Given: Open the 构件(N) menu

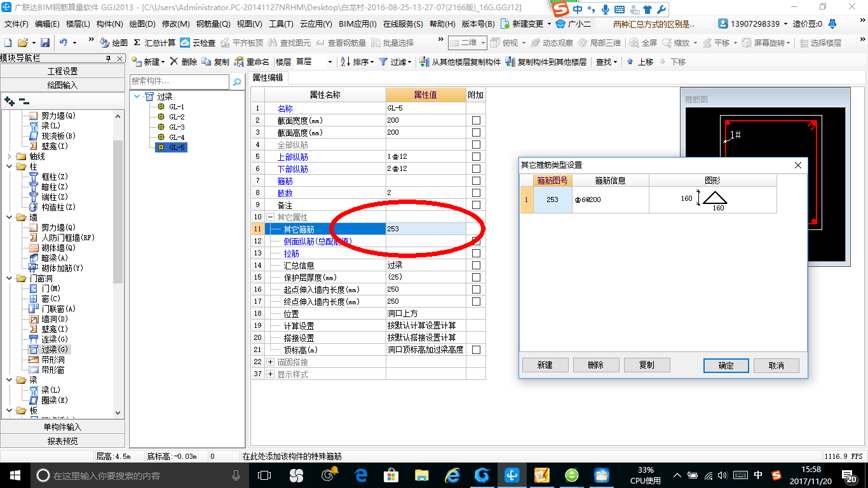Looking at the screenshot, I should pos(109,24).
